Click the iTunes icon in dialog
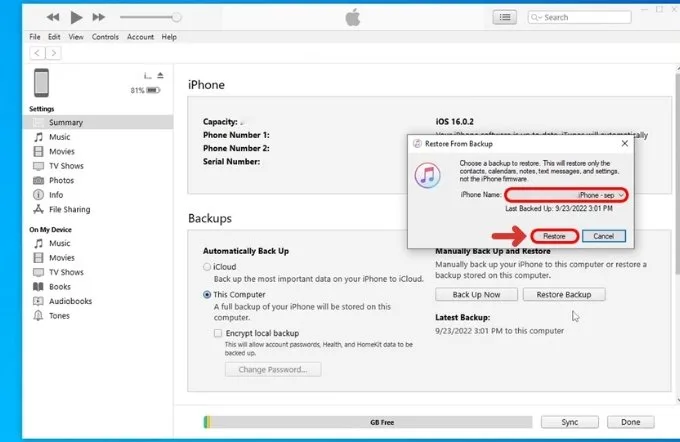 click(428, 175)
